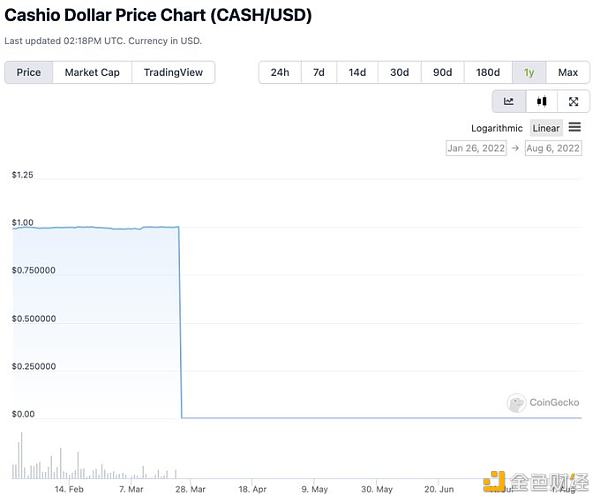
Task: Choose the 14d time range
Action: click(x=357, y=72)
